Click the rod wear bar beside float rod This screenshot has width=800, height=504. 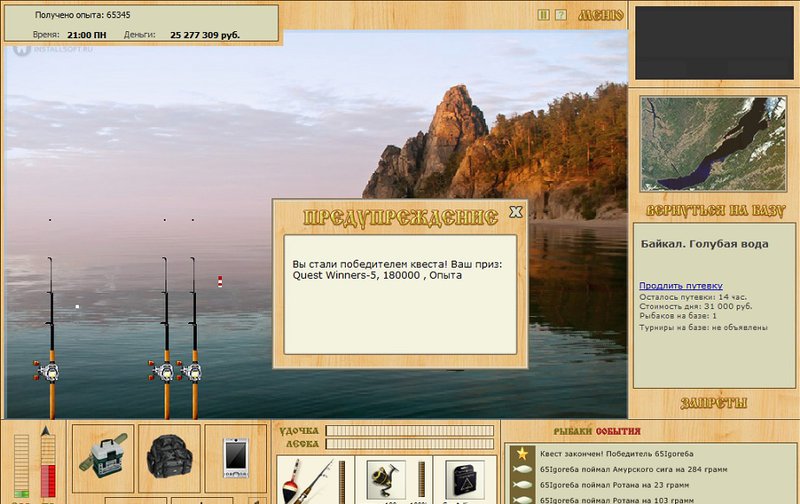(342, 480)
